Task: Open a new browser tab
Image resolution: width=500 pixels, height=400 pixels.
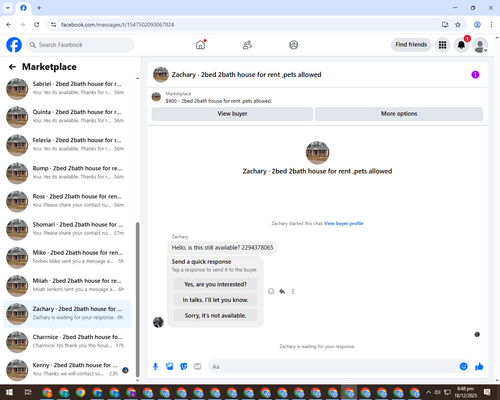Action: click(39, 8)
